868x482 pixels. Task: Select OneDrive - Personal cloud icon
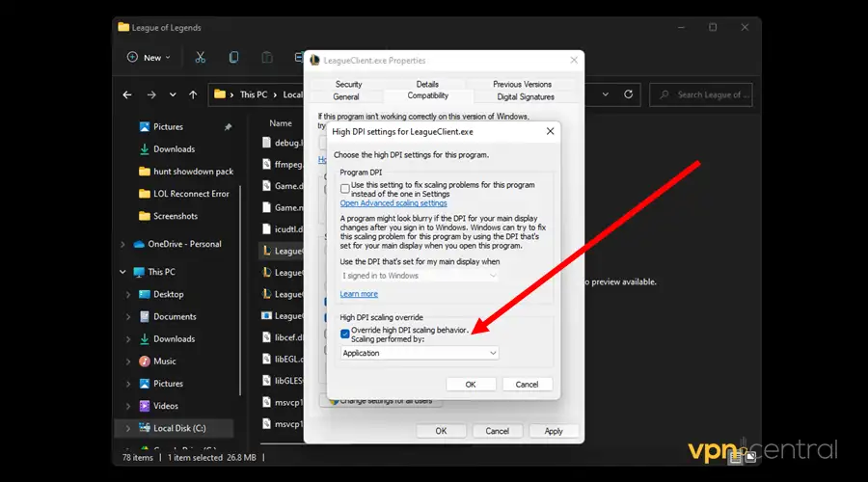[x=139, y=244]
